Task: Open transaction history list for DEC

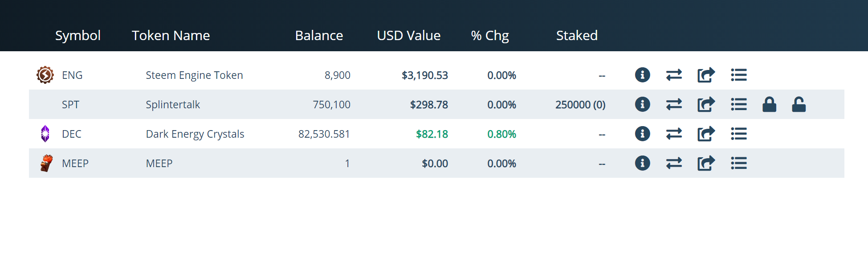Action: click(738, 134)
